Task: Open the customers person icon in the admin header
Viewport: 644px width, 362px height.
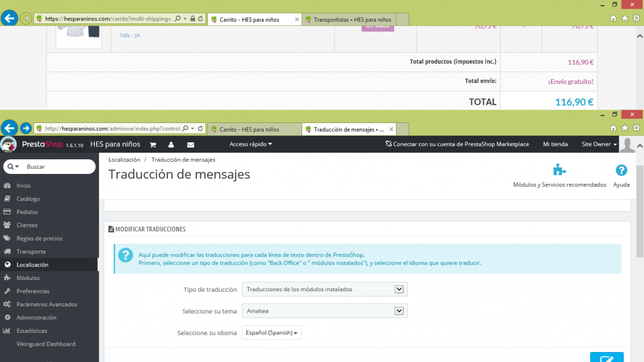Action: pyautogui.click(x=171, y=145)
